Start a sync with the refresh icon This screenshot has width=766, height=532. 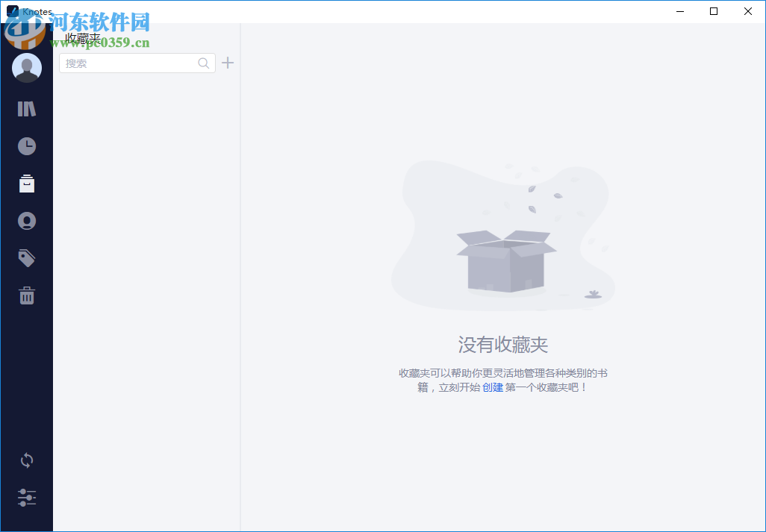click(27, 460)
